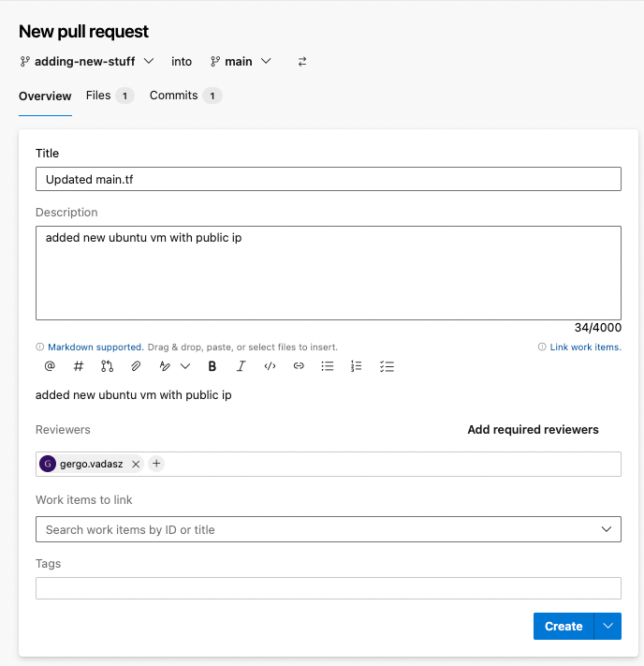
Task: Expand the Create button options arrow
Action: [x=608, y=626]
